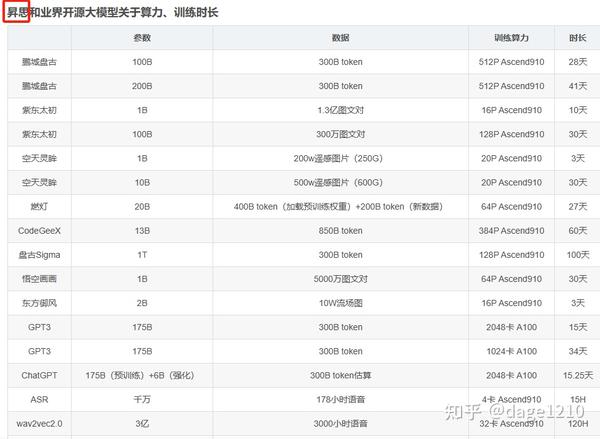Image resolution: width=600 pixels, height=439 pixels.
Task: Click the 盘古Sigma model name cell
Action: 39,255
